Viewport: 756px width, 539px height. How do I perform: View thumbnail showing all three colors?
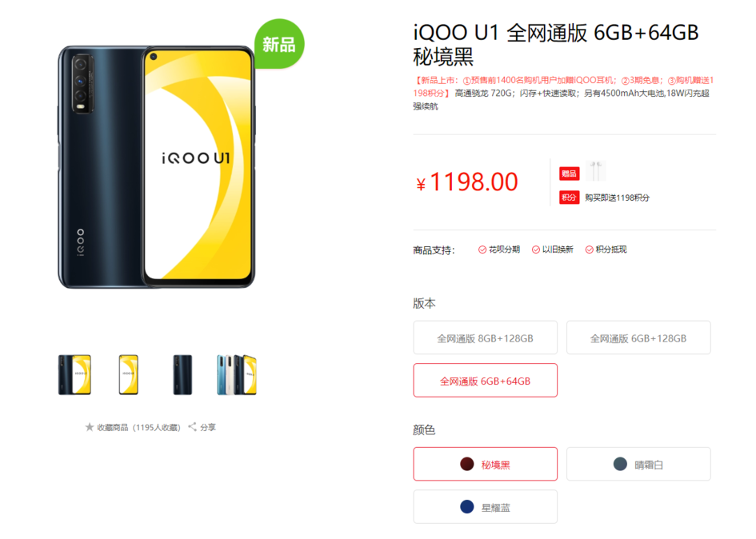[x=237, y=375]
